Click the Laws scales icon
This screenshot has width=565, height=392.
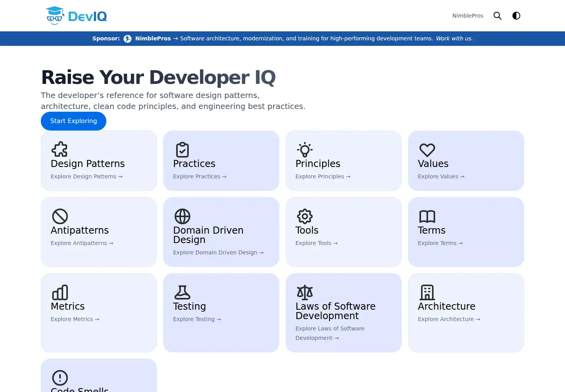[x=304, y=292]
